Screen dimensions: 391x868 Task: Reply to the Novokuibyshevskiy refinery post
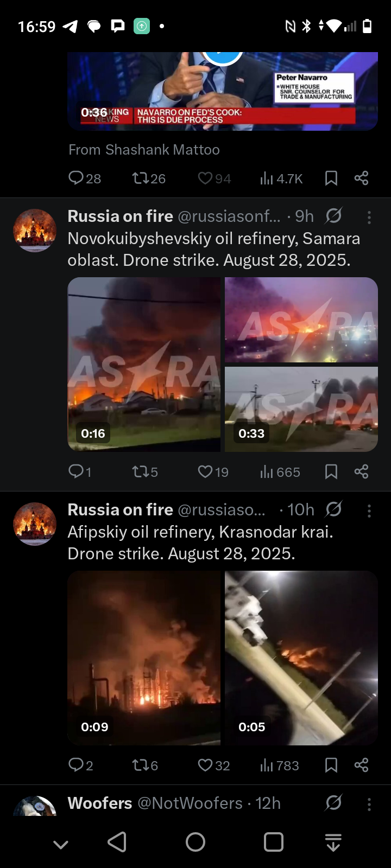[79, 471]
